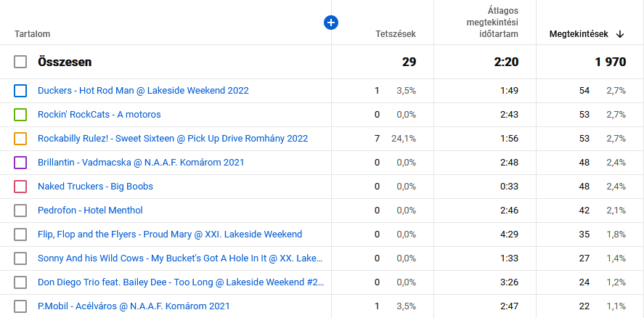Image resolution: width=644 pixels, height=318 pixels.
Task: Open Sonny And his Wild Cows link
Action: click(180, 258)
